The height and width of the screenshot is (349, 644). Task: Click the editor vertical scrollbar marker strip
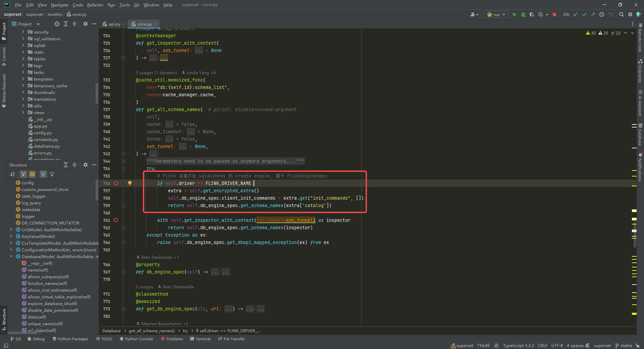[x=634, y=178]
